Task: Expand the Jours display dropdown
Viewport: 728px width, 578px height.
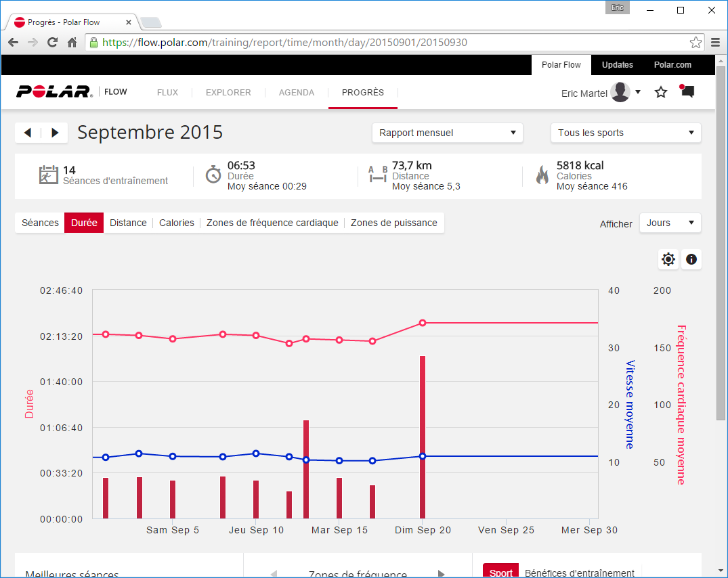Action: 670,223
